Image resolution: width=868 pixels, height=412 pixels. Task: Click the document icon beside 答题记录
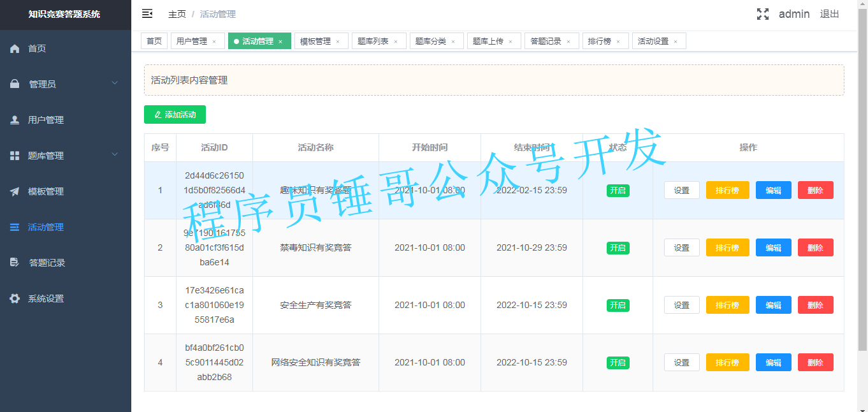point(15,263)
